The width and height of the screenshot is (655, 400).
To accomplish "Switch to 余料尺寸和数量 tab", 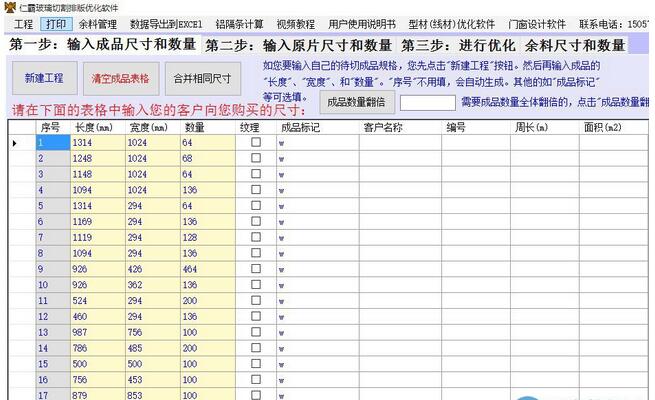I will (575, 45).
